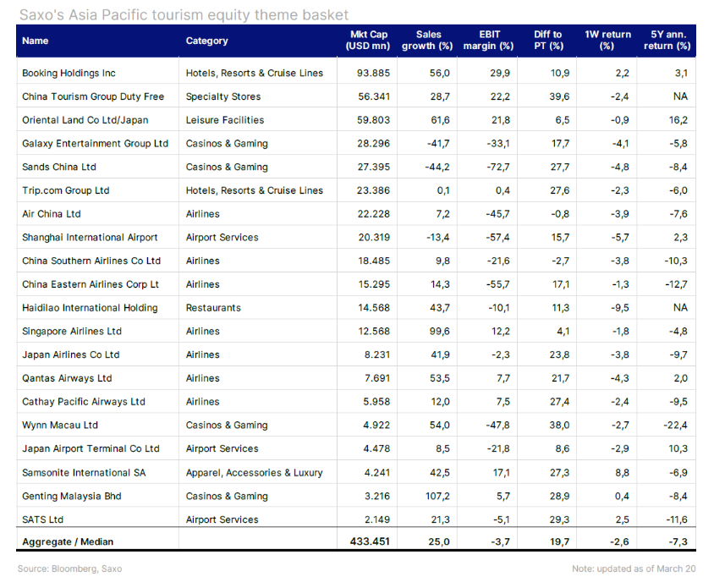Click the Leisure Facilities category cell
The image size is (714, 588).
225,120
